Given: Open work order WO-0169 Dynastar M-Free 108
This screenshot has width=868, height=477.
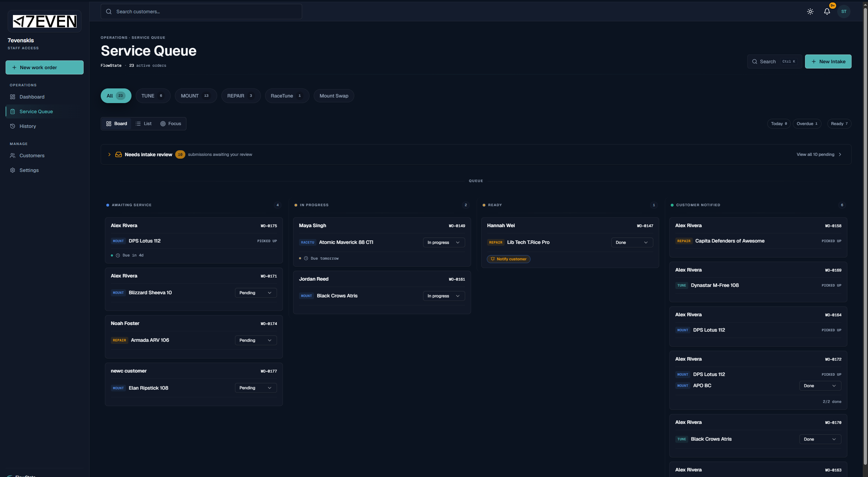Looking at the screenshot, I should [x=758, y=282].
